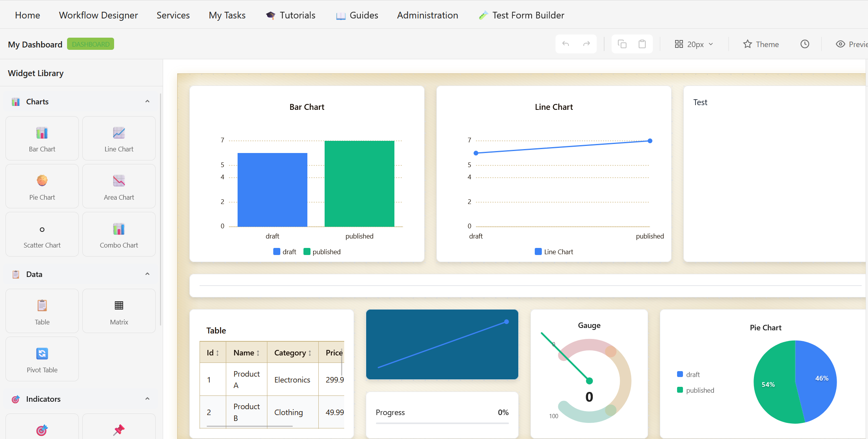Open Tutorials menu item
Viewport: 868px width, 439px height.
click(291, 15)
